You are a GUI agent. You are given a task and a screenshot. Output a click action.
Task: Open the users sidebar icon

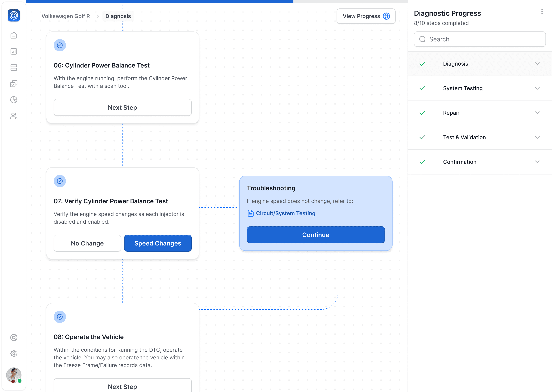(14, 116)
